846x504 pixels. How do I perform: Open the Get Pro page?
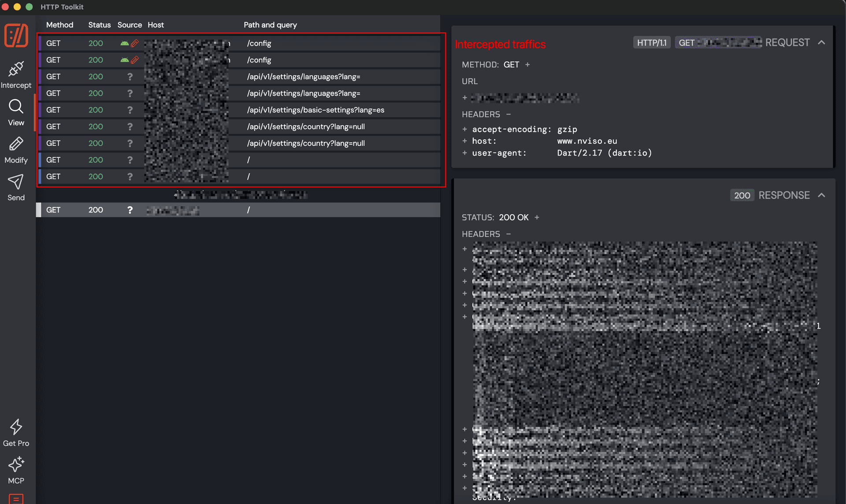coord(16,433)
